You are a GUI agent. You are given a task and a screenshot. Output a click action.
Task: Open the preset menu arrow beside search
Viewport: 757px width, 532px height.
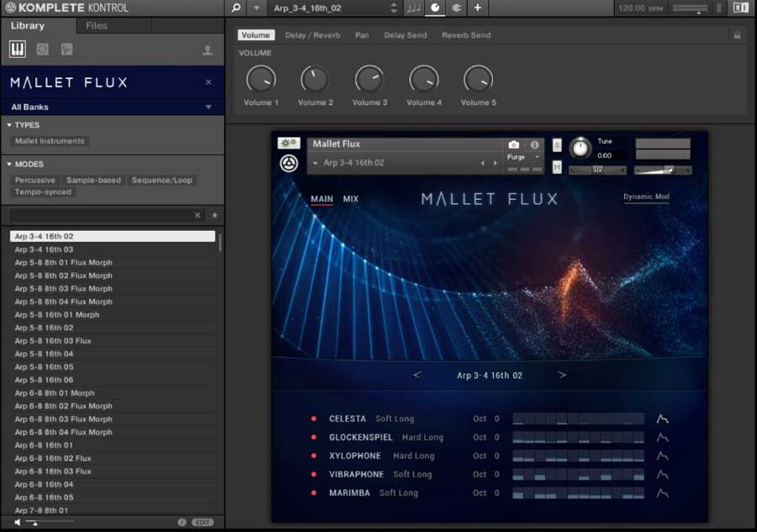point(257,8)
